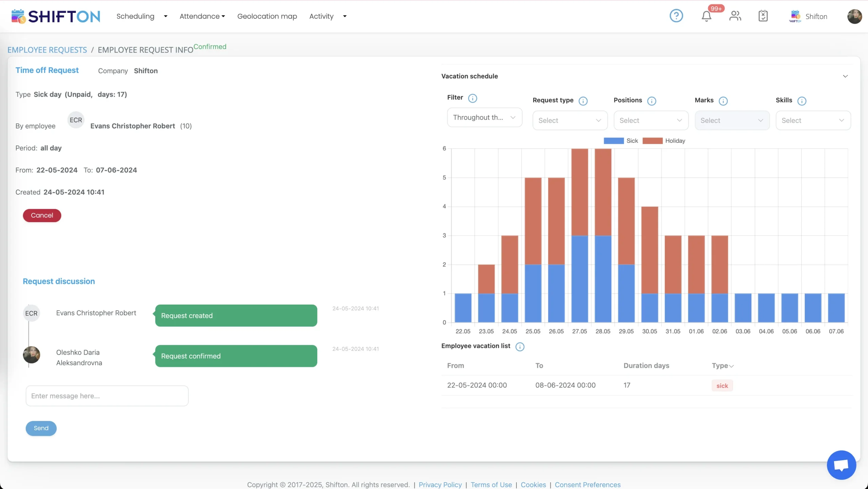Viewport: 868px width, 489px height.
Task: Click info icon beside Employee vacation list
Action: click(519, 347)
